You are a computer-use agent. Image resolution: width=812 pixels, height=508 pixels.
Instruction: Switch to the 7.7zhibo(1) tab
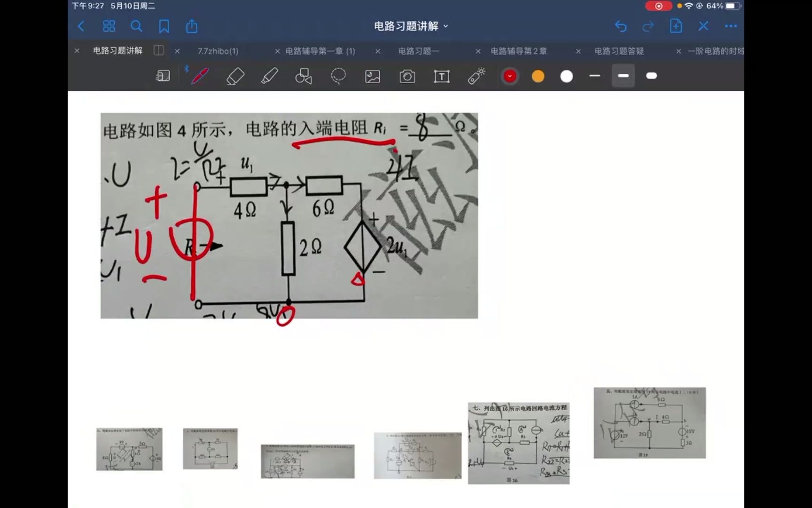tap(218, 51)
